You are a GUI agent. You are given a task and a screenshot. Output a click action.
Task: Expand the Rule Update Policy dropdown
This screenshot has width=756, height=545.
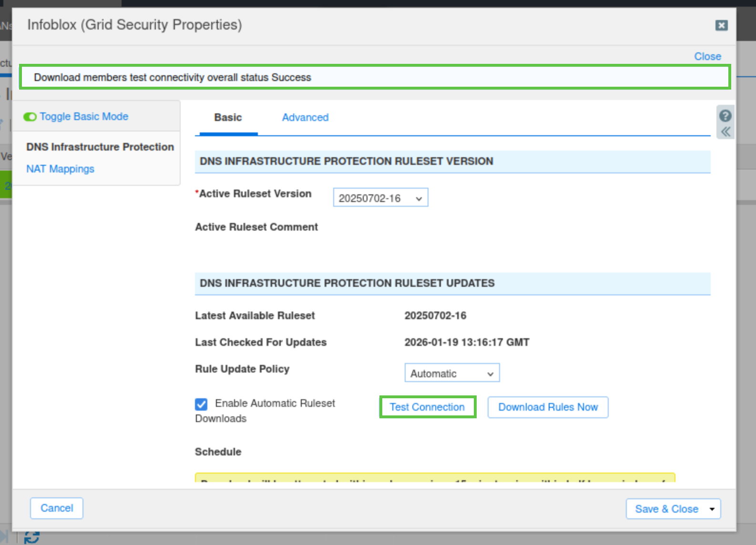[x=451, y=373]
